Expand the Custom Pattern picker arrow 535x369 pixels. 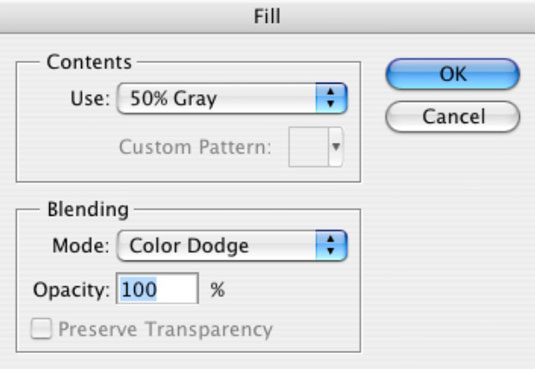click(336, 147)
